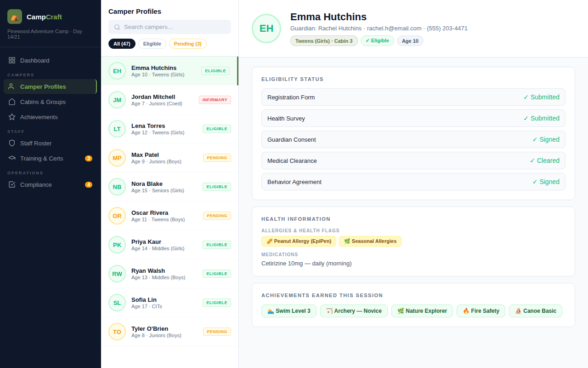The image size is (588, 368).
Task: Click the OR avatar for Oscar Rivera
Action: coord(117,216)
